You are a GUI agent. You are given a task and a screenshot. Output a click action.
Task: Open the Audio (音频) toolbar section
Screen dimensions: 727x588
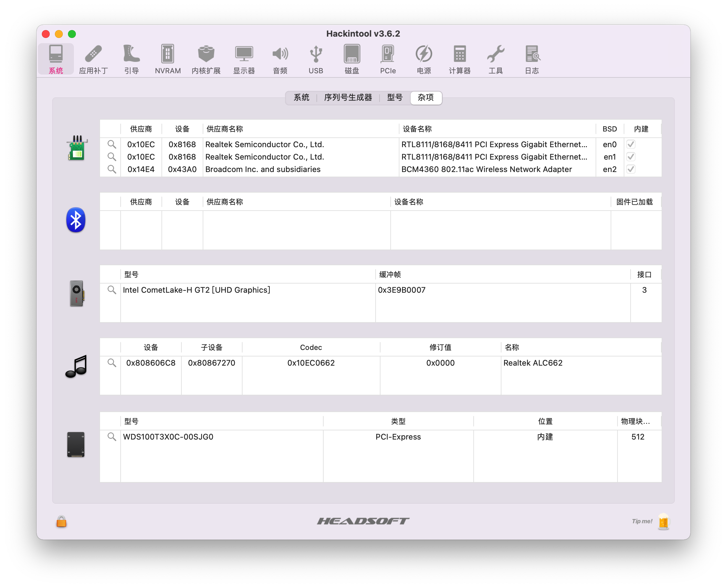(280, 59)
